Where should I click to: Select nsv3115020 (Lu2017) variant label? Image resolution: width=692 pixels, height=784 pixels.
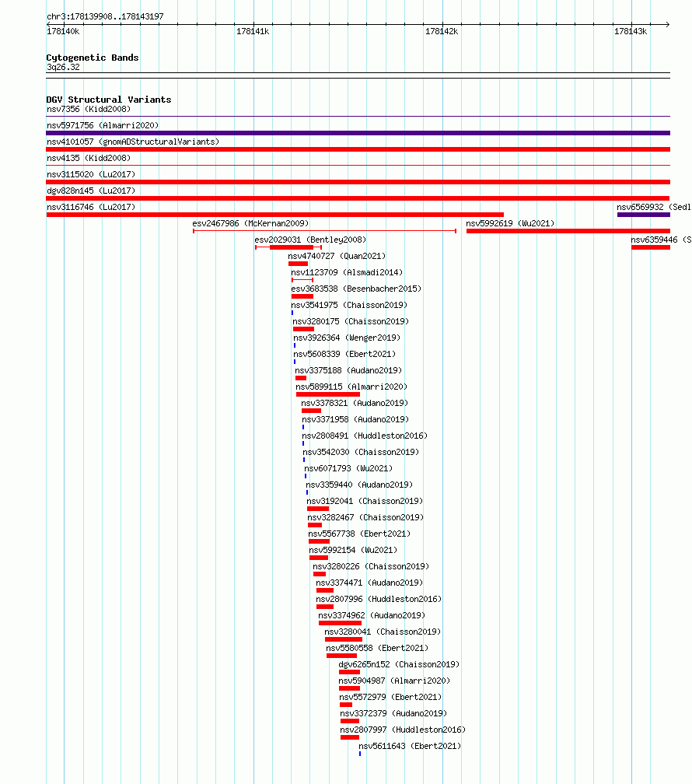tap(91, 174)
